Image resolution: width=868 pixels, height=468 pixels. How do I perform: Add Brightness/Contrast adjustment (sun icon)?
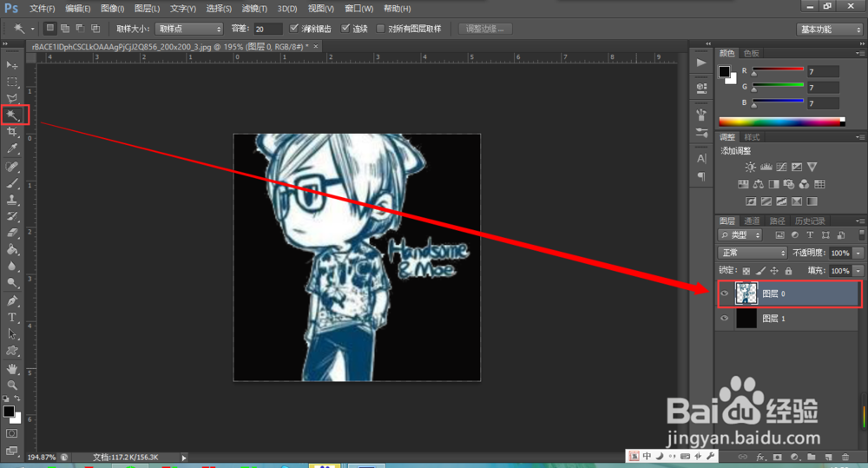750,167
